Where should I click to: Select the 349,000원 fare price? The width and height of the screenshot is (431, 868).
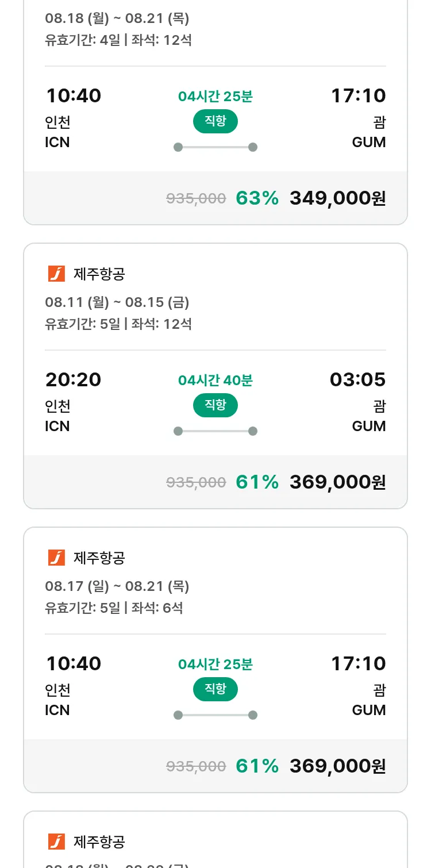337,198
